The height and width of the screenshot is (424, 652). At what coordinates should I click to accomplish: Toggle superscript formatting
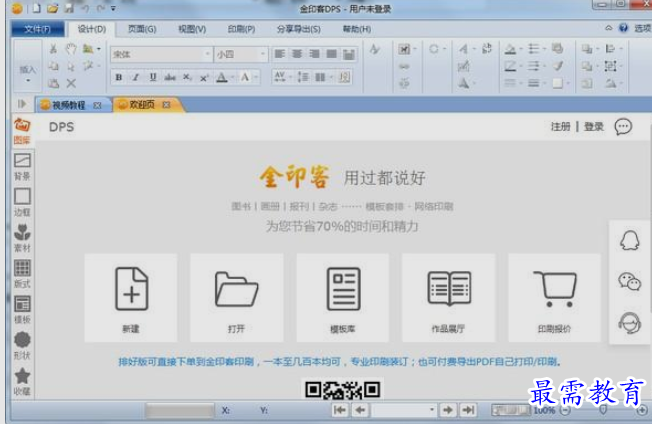coord(204,77)
